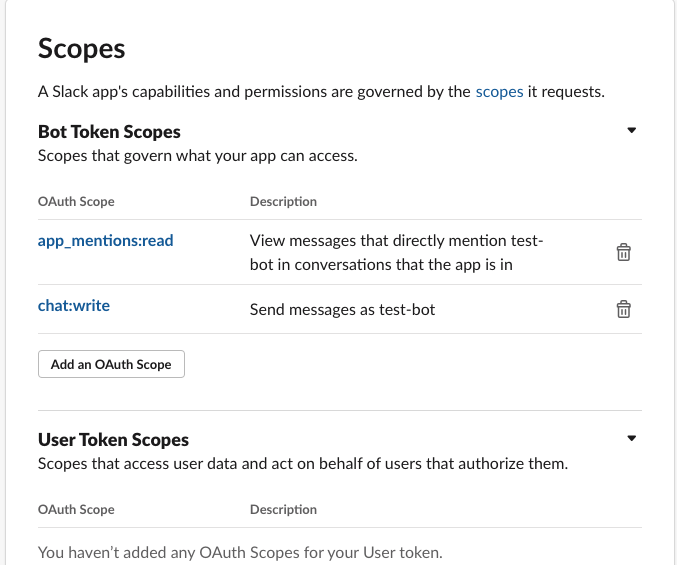Click 'View messages that directly mention' description
Viewport: 677px width, 565px height.
(x=396, y=253)
